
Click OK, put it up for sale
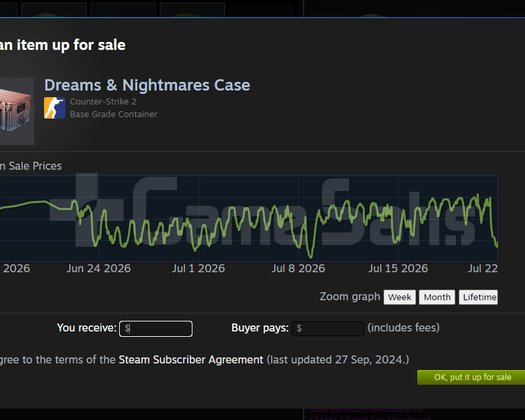(x=471, y=377)
